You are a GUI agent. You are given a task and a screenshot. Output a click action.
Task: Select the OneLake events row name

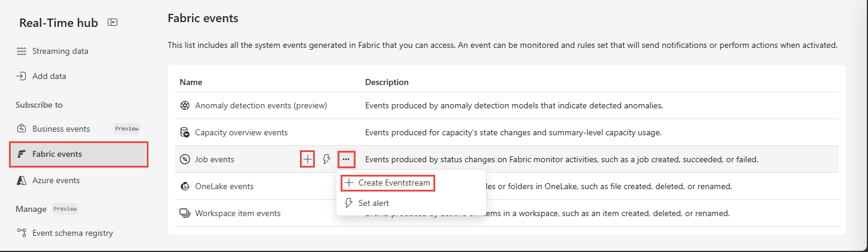tap(224, 186)
